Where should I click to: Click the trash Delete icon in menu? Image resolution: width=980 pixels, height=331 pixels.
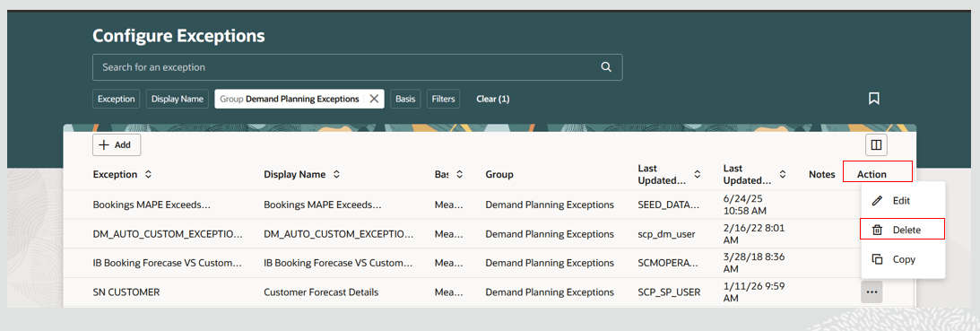[x=878, y=230]
